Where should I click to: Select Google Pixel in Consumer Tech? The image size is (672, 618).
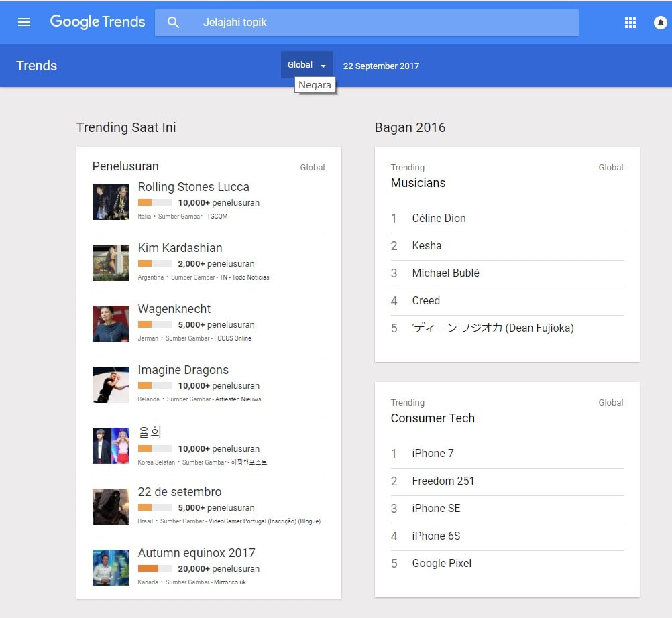tap(507, 563)
